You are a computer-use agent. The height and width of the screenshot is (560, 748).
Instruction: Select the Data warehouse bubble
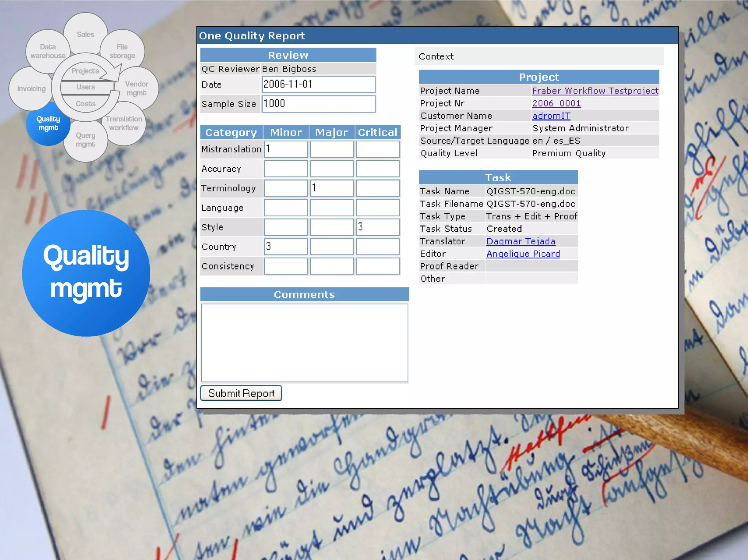(x=47, y=51)
